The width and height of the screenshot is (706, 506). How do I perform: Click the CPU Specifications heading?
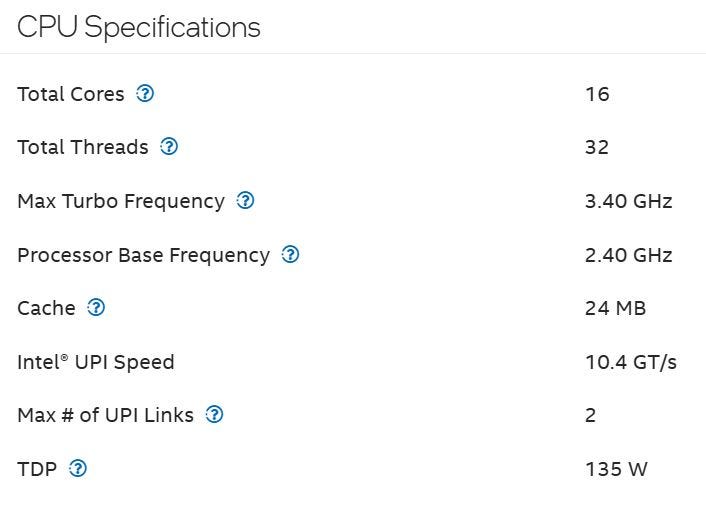coord(139,27)
